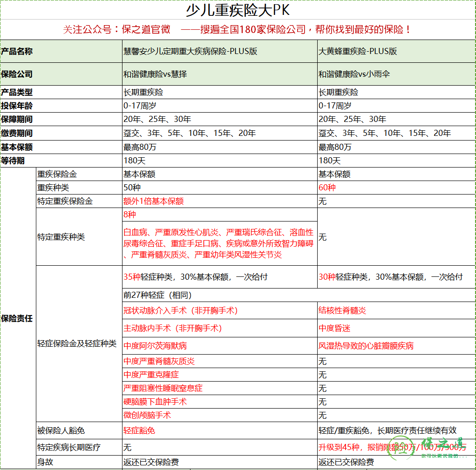Select the red "关注公众号：保之道官微" banner line

237,29
